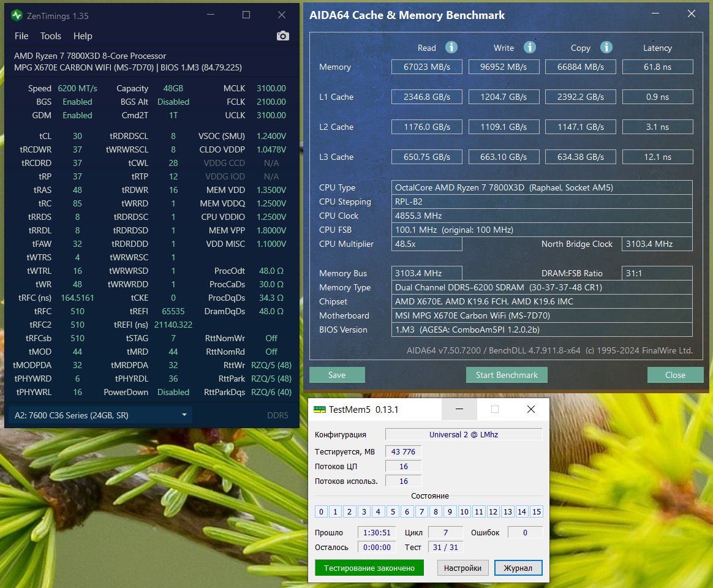Click TestMem5 thread status box 10
Viewport: 713px width, 588px height.
pyautogui.click(x=464, y=511)
